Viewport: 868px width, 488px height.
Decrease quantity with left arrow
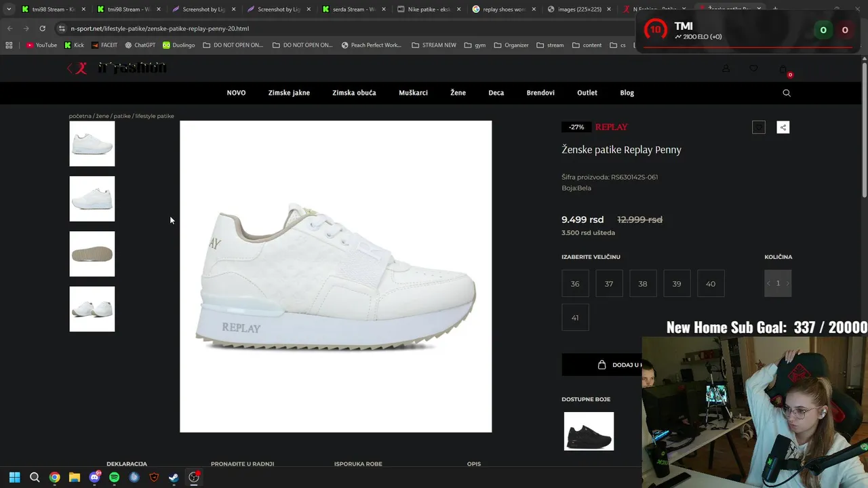[768, 283]
